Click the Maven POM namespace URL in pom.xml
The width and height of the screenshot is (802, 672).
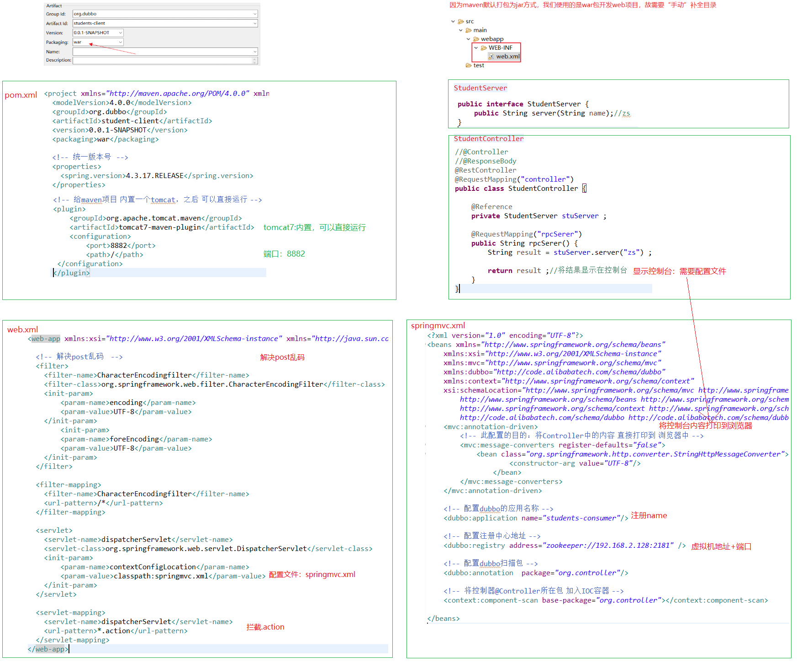coord(178,94)
